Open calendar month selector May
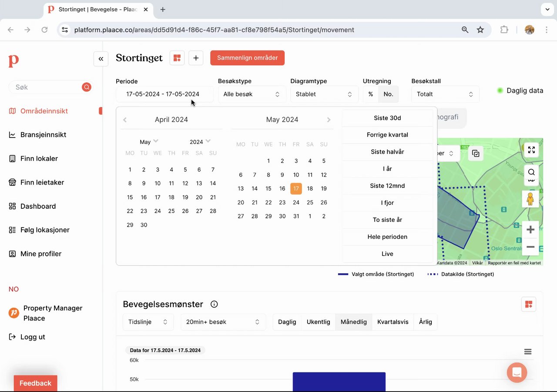The height and width of the screenshot is (392, 557). click(149, 141)
